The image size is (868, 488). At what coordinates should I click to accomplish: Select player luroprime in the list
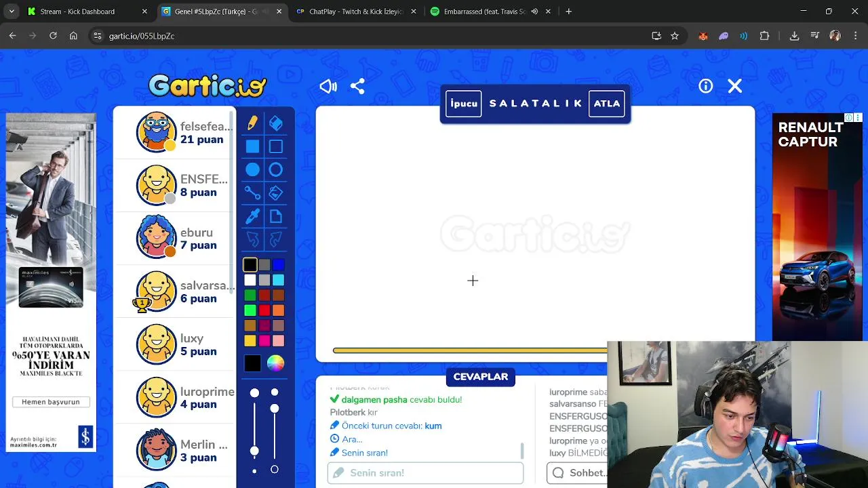tap(175, 397)
